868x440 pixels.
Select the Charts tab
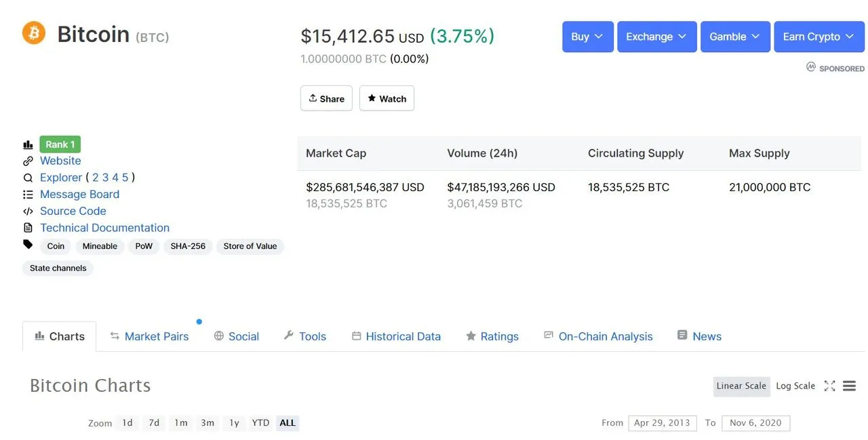[x=60, y=336]
